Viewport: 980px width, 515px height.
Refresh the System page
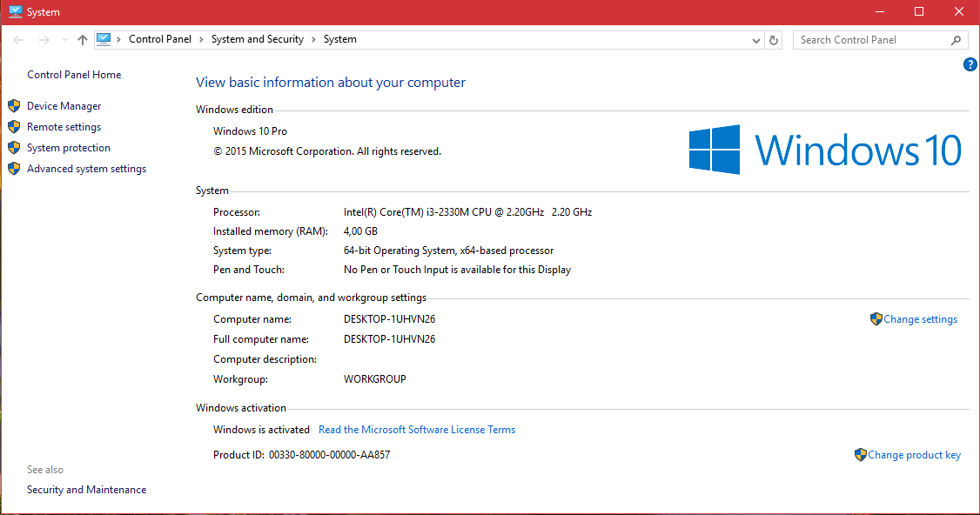[774, 40]
